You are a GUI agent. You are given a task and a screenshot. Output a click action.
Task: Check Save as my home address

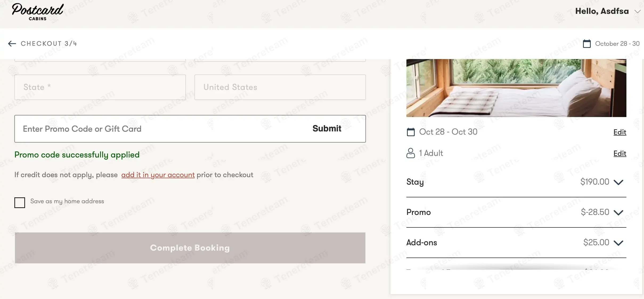click(x=20, y=203)
